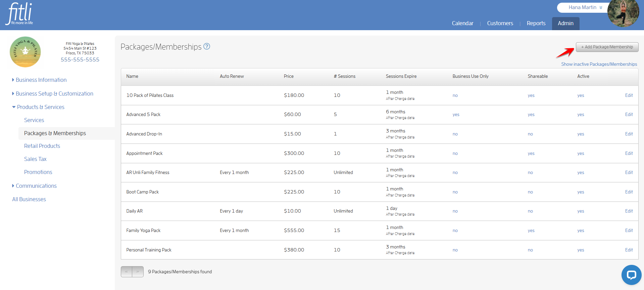Image resolution: width=644 pixels, height=290 pixels.
Task: Click '9 Packages/Memberships found' text
Action: click(180, 272)
